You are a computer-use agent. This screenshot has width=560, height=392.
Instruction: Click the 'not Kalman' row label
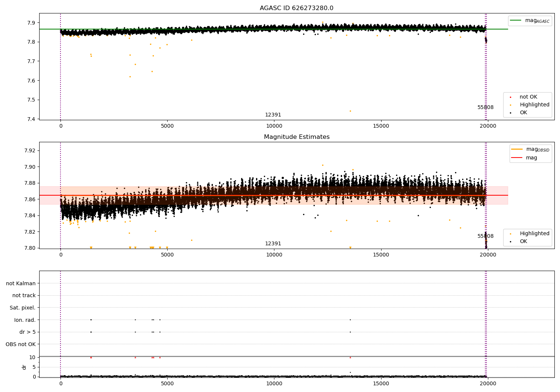click(x=21, y=283)
